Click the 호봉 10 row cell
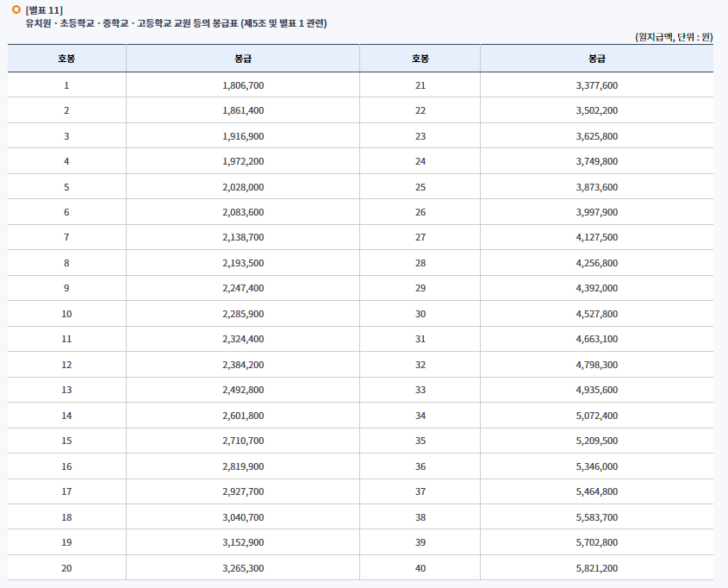 [x=65, y=313]
